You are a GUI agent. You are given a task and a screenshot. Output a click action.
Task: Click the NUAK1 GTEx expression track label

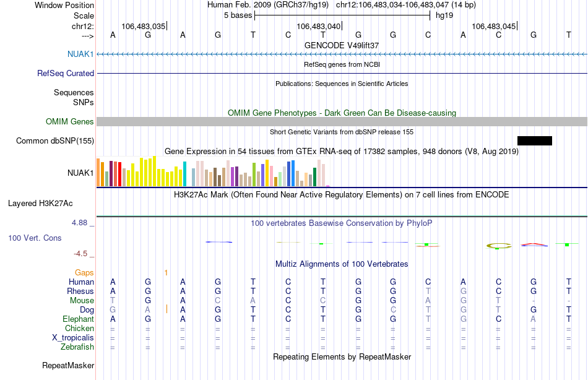point(80,173)
